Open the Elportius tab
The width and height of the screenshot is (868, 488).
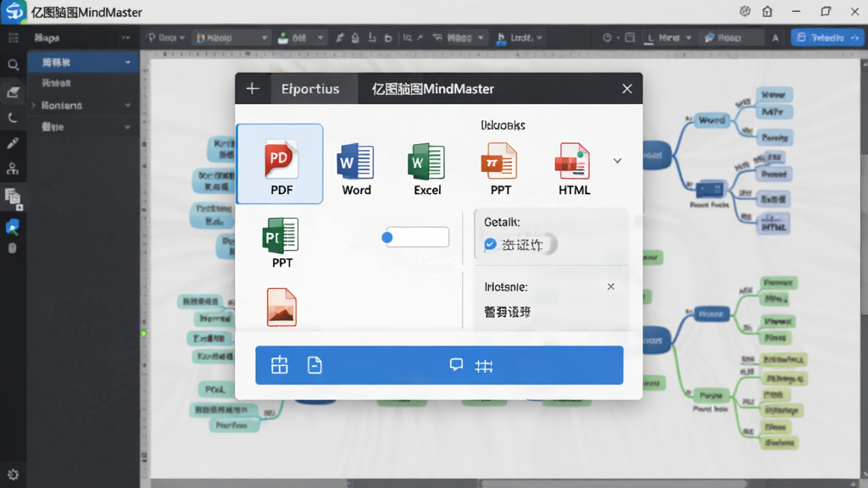click(x=314, y=88)
